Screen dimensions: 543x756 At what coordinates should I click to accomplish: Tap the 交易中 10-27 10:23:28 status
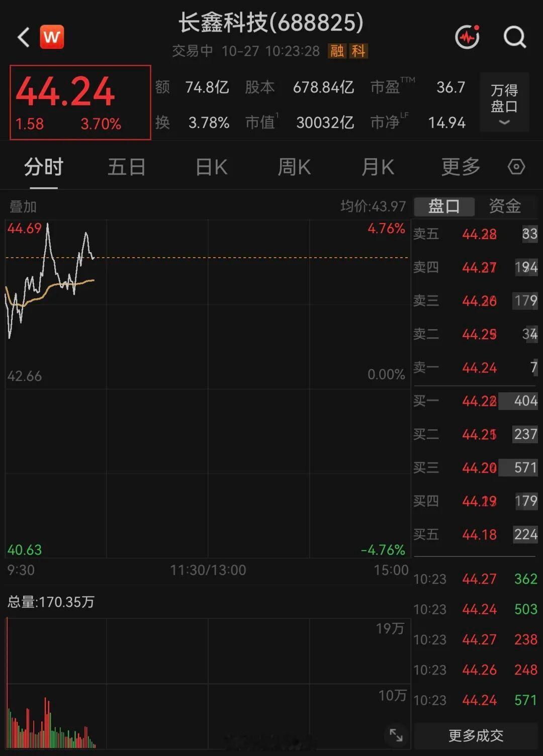coord(246,51)
